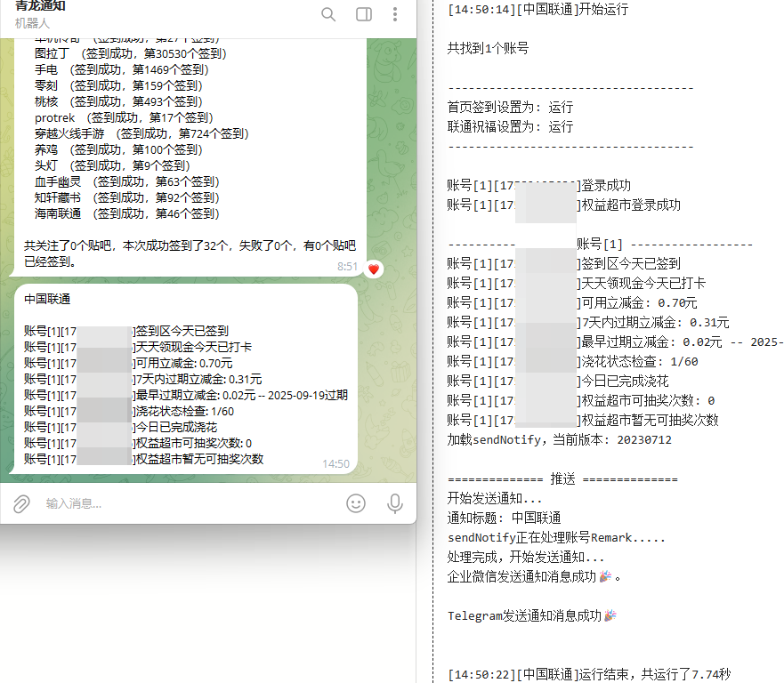The width and height of the screenshot is (784, 683).
Task: Open the in-chat search
Action: click(328, 14)
